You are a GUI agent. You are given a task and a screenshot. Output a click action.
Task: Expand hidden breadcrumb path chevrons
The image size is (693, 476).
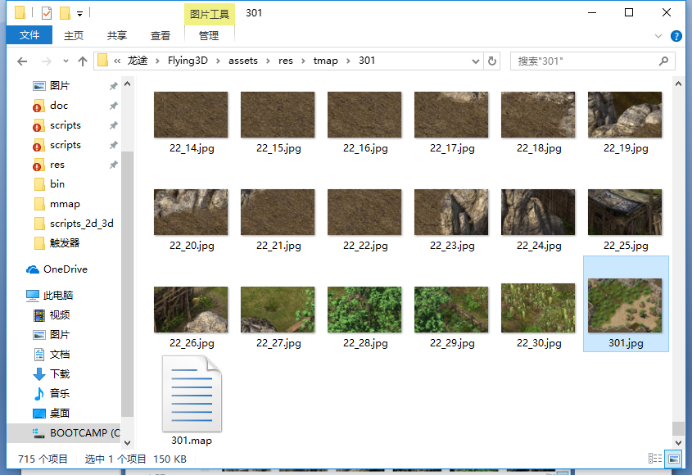click(x=117, y=61)
